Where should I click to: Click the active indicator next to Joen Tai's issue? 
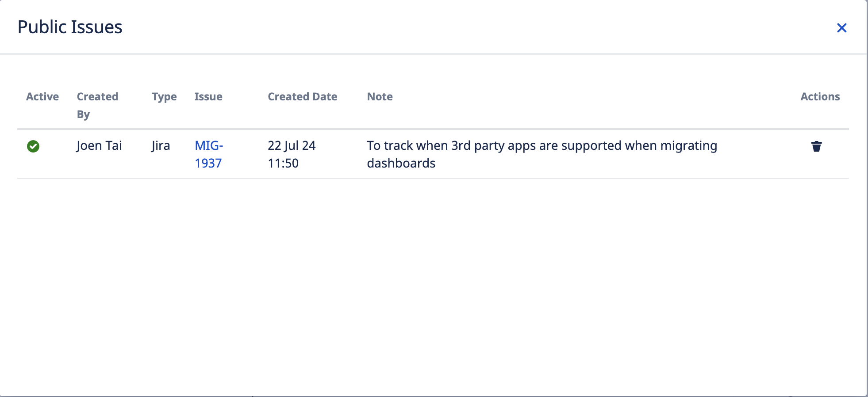[x=34, y=146]
